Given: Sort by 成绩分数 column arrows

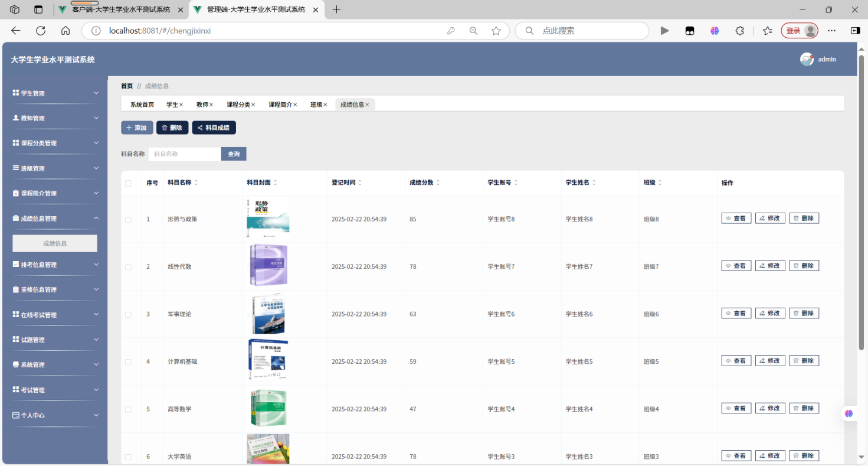Looking at the screenshot, I should point(438,183).
